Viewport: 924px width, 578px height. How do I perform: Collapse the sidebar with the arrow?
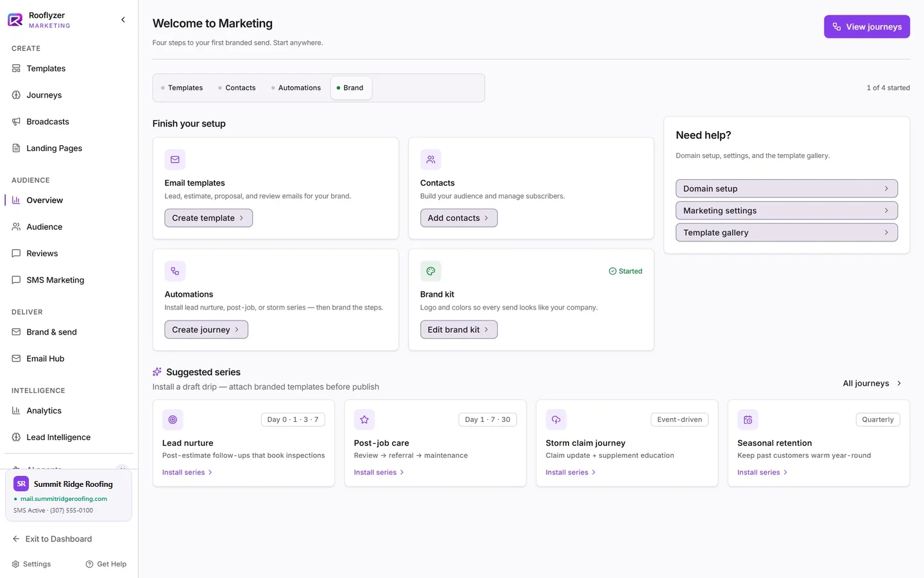pos(123,20)
